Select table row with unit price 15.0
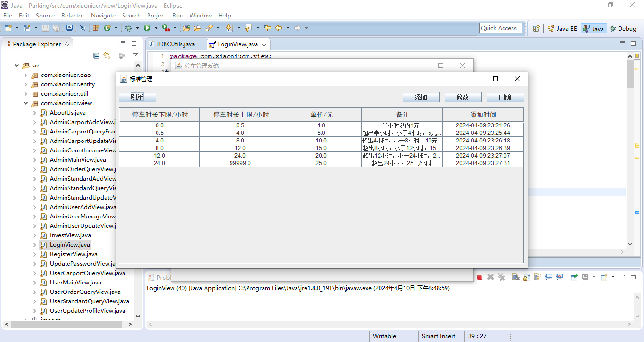Viewport: 644px width, 342px height. click(321, 148)
